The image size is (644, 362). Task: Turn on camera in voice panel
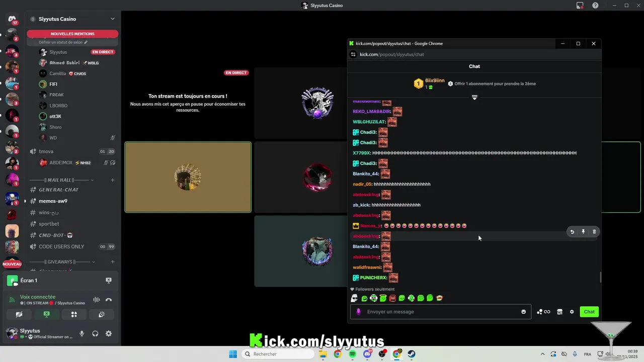pyautogui.click(x=19, y=314)
